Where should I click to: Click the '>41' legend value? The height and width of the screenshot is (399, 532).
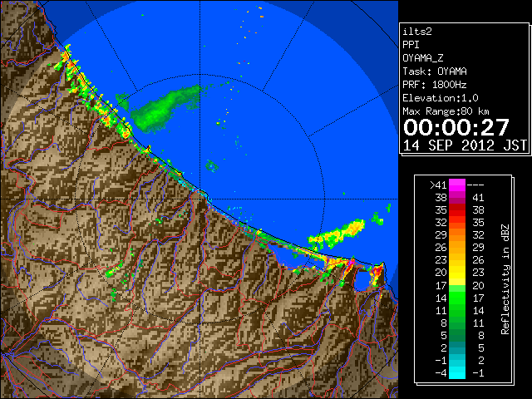pos(438,185)
